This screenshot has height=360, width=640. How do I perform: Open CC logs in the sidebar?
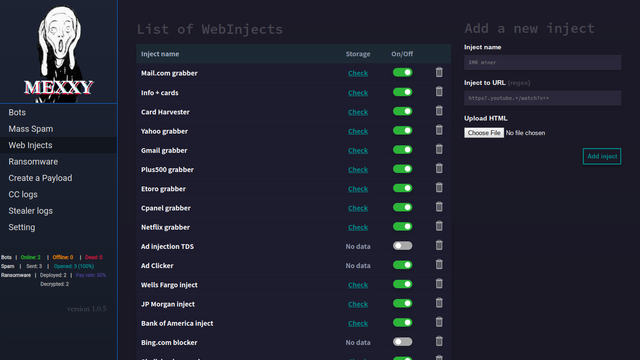click(58, 194)
